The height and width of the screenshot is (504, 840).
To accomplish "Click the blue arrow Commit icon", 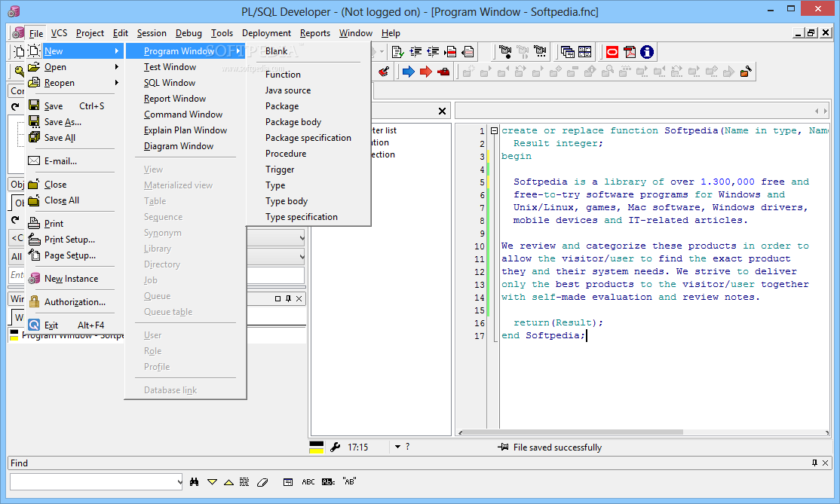I will [x=408, y=72].
